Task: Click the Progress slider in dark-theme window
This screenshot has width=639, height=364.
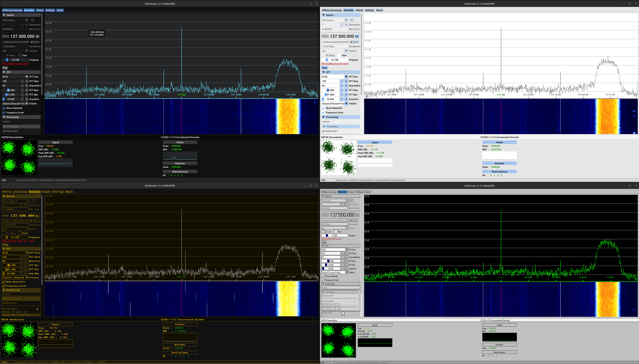Action: [x=15, y=60]
